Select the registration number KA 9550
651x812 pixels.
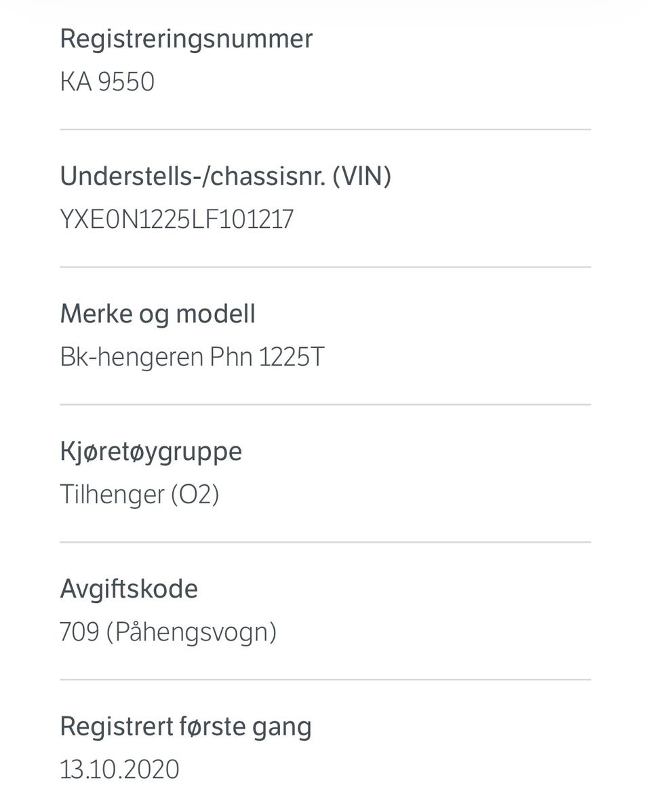(x=107, y=82)
